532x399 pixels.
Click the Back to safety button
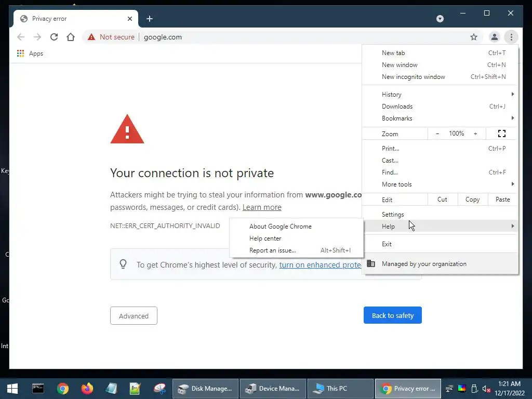click(393, 315)
